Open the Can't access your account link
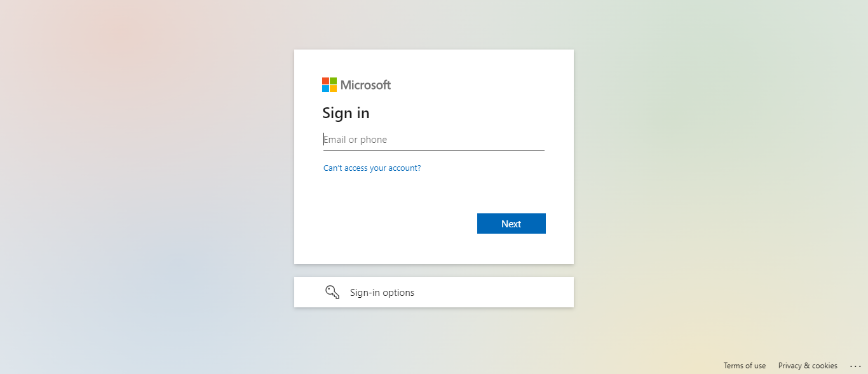 (372, 168)
